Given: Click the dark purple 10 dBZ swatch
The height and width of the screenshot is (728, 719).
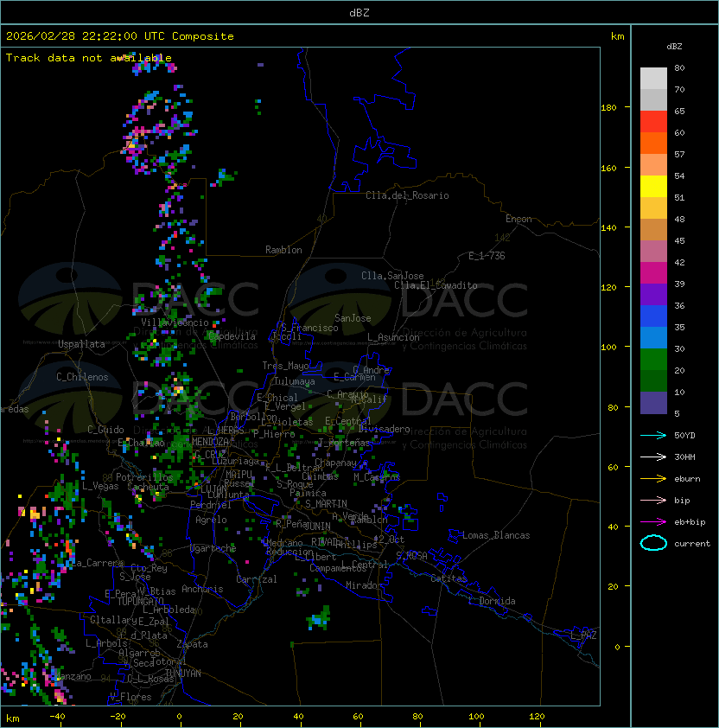Looking at the screenshot, I should click(653, 402).
